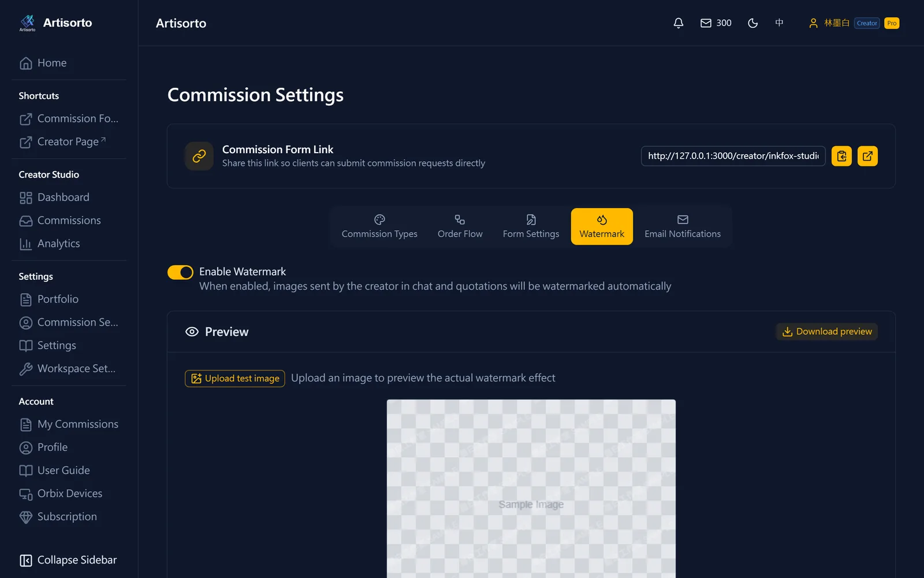
Task: Click the sample image watermark preview
Action: 531,488
